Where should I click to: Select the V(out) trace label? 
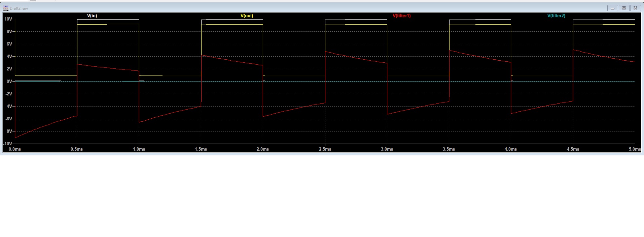click(x=247, y=16)
